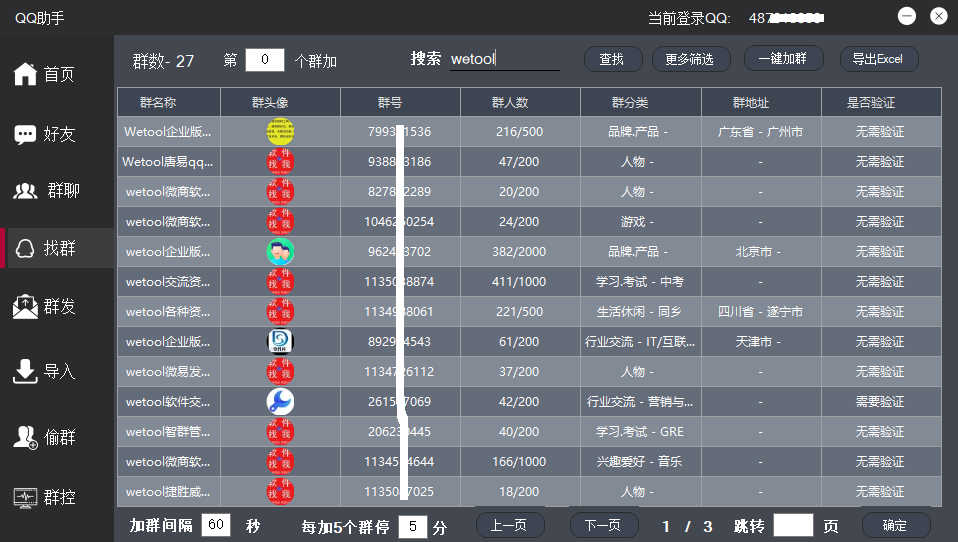Click the start group number field showing 0
The image size is (958, 542).
click(265, 60)
